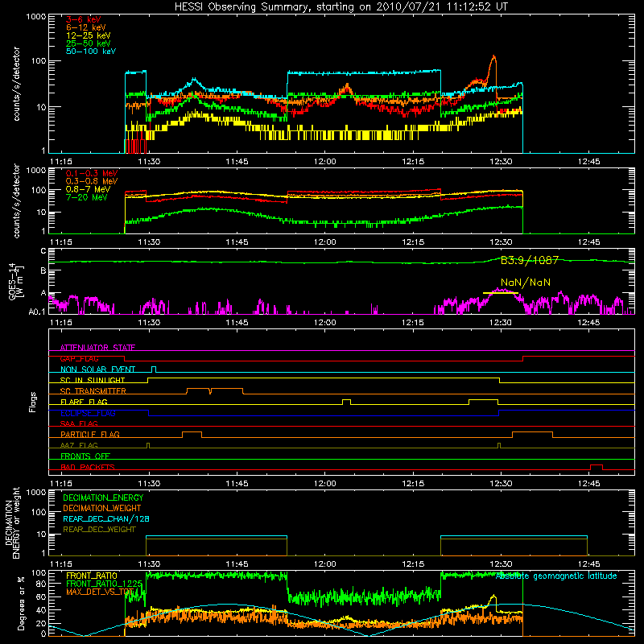Screen dimensions: 644x644
Task: Click the 'Flags' y-axis label
Action: click(x=33, y=402)
